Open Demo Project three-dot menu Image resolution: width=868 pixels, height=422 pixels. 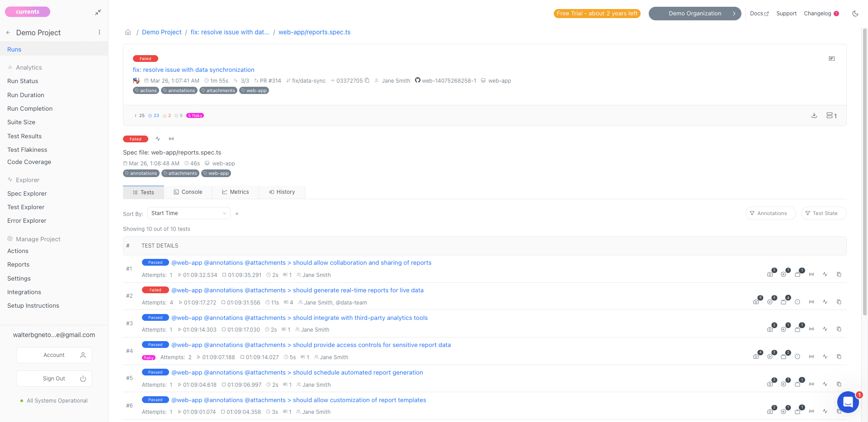click(99, 32)
